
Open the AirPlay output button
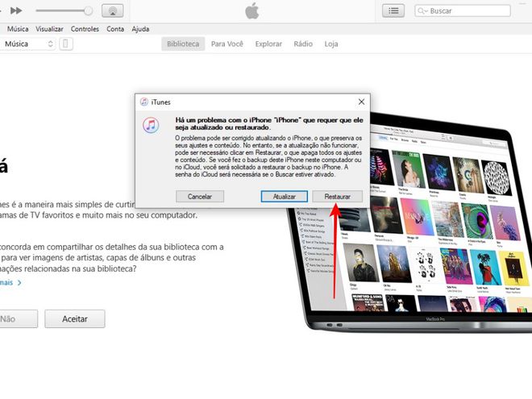pyautogui.click(x=113, y=10)
